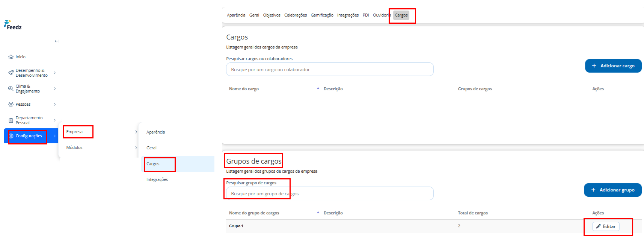Switch to the Celebrações tab
This screenshot has width=644, height=246.
pos(296,15)
